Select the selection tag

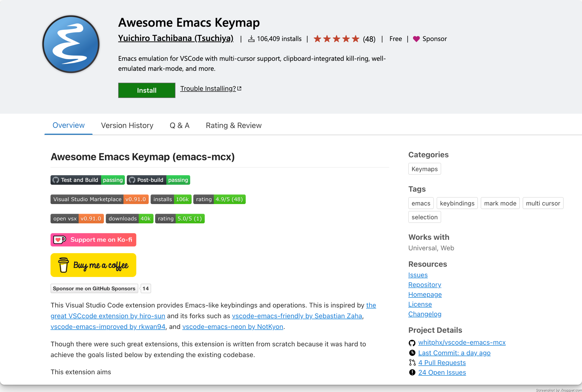pos(425,217)
